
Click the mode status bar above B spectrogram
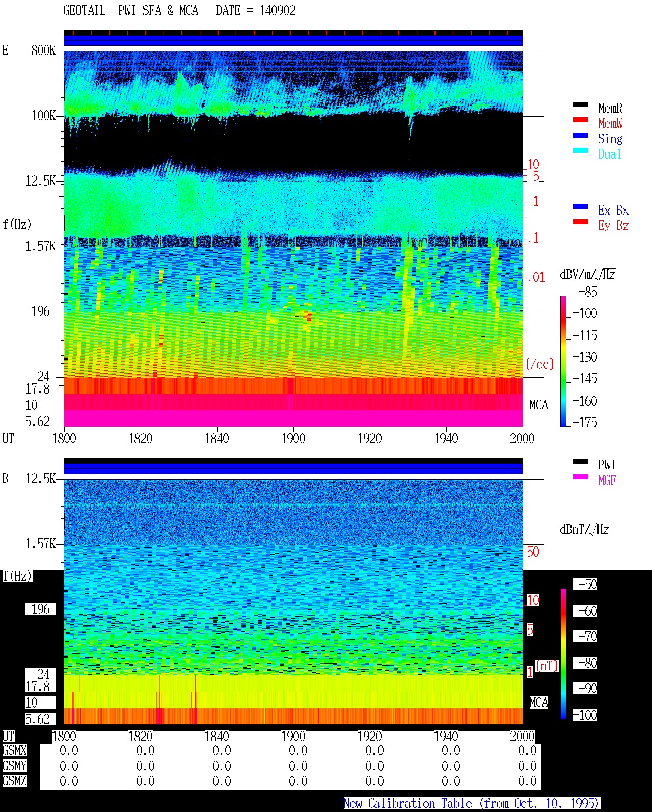tap(293, 466)
